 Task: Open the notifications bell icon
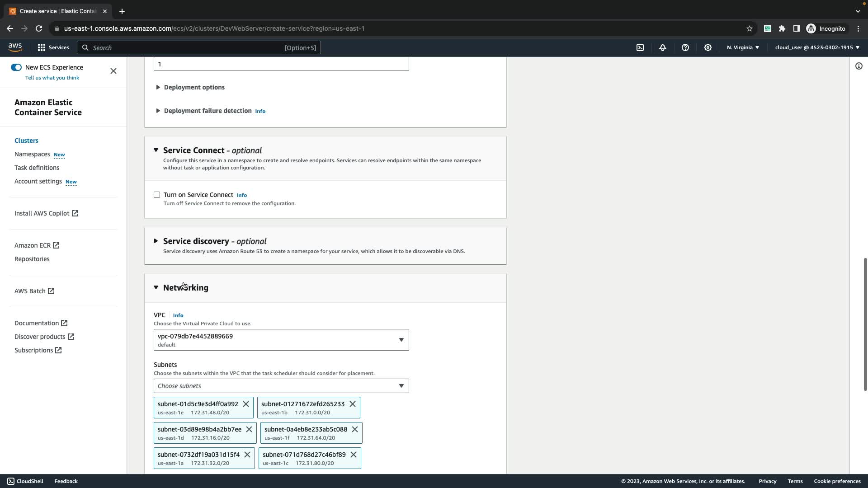click(x=663, y=47)
